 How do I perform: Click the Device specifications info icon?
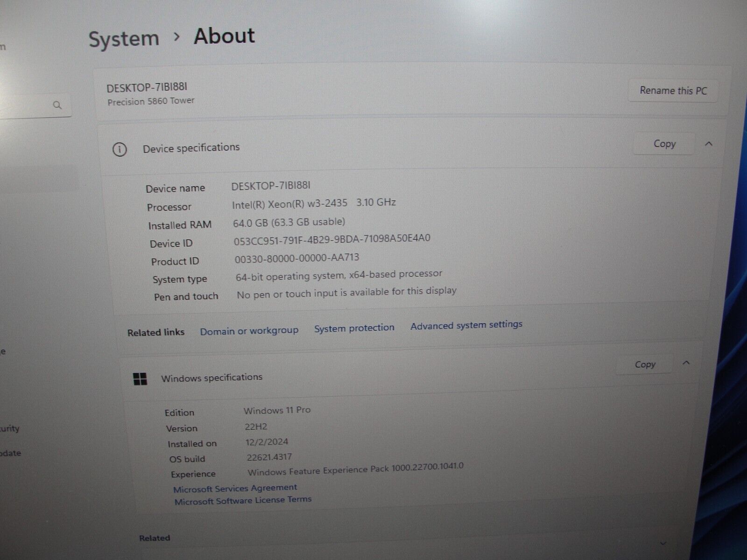(120, 150)
